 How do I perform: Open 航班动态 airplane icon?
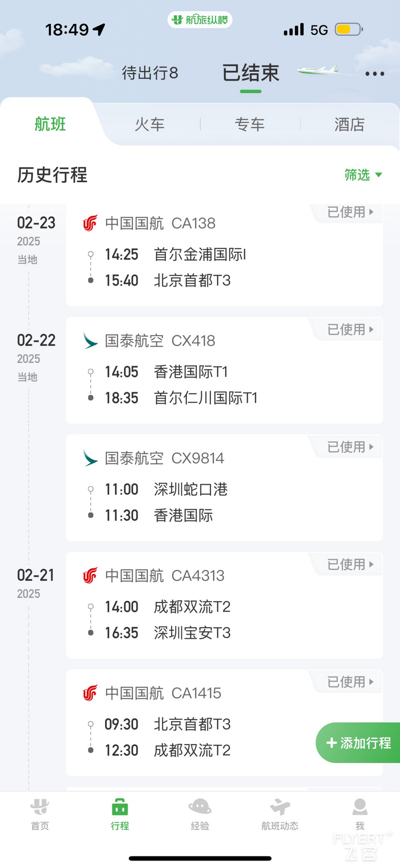coord(280,807)
